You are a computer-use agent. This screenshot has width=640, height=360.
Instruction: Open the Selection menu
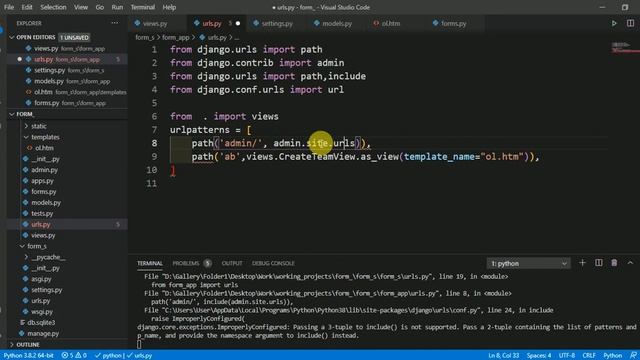coord(53,7)
